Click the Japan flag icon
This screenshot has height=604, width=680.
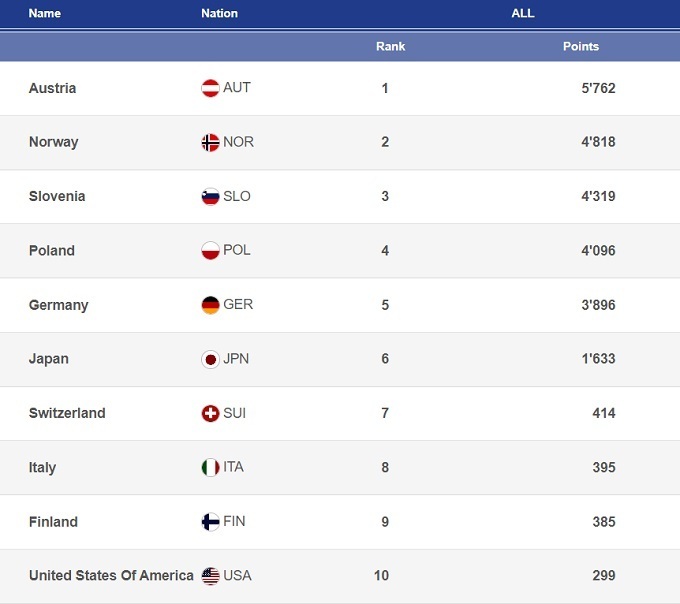(x=210, y=359)
